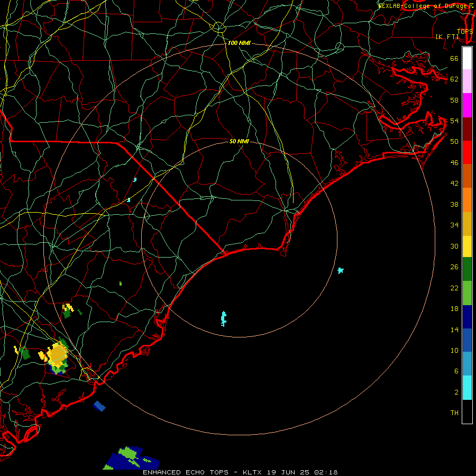Click the legend value '10'
The height and width of the screenshot is (476, 476).
click(x=454, y=351)
